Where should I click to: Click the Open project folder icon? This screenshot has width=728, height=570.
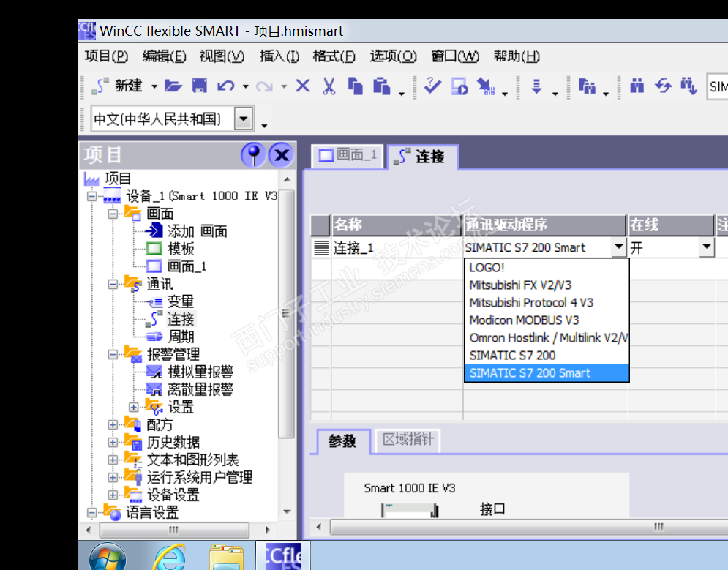(173, 86)
